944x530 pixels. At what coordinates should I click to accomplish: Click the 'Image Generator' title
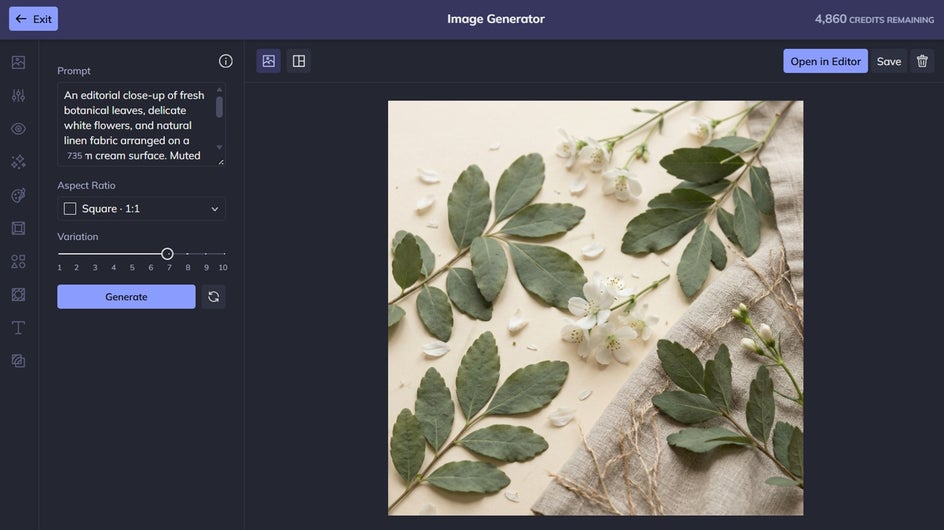[495, 19]
